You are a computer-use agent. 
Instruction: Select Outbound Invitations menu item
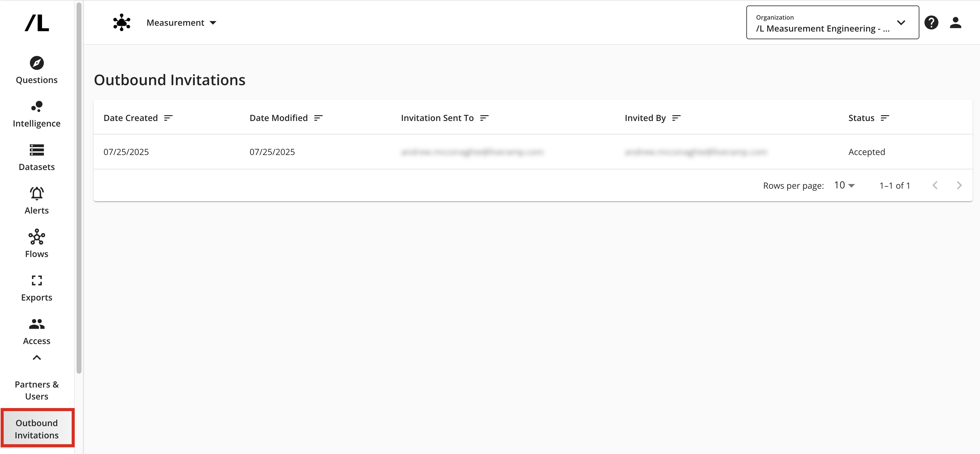pyautogui.click(x=36, y=429)
